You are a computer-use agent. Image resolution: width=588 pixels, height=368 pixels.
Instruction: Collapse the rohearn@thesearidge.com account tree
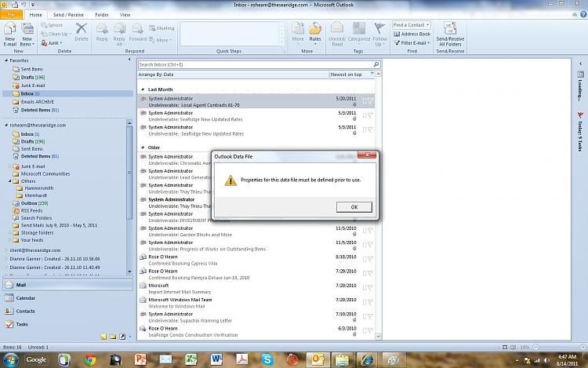point(6,125)
